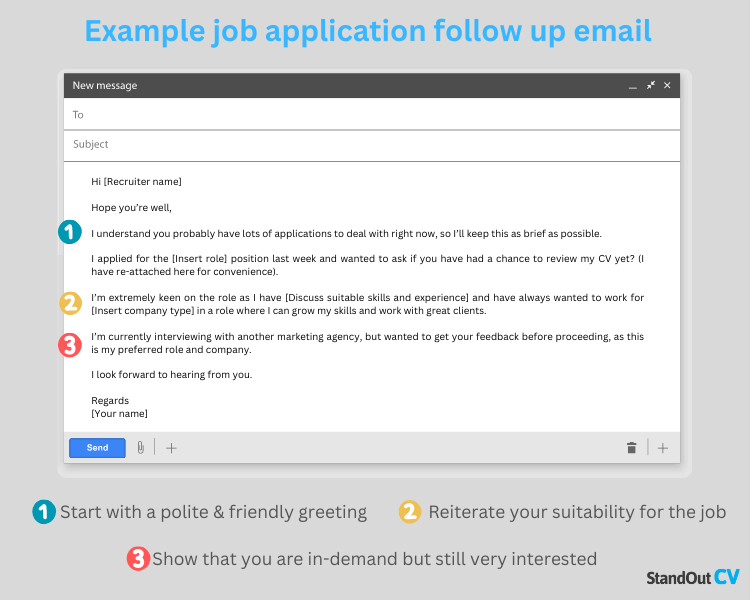Click into the To recipient field
The height and width of the screenshot is (600, 750).
(372, 114)
